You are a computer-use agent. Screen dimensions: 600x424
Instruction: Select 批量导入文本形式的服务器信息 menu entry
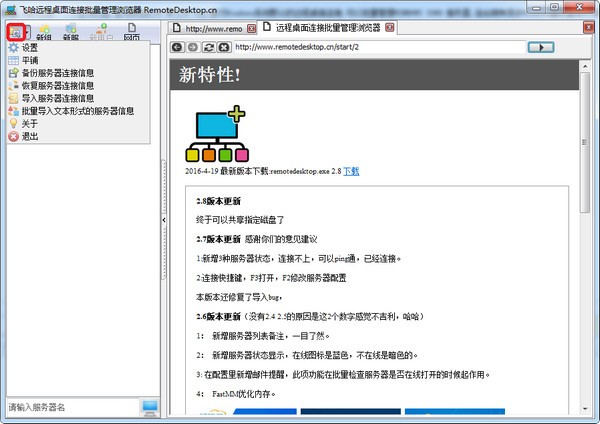[78, 111]
